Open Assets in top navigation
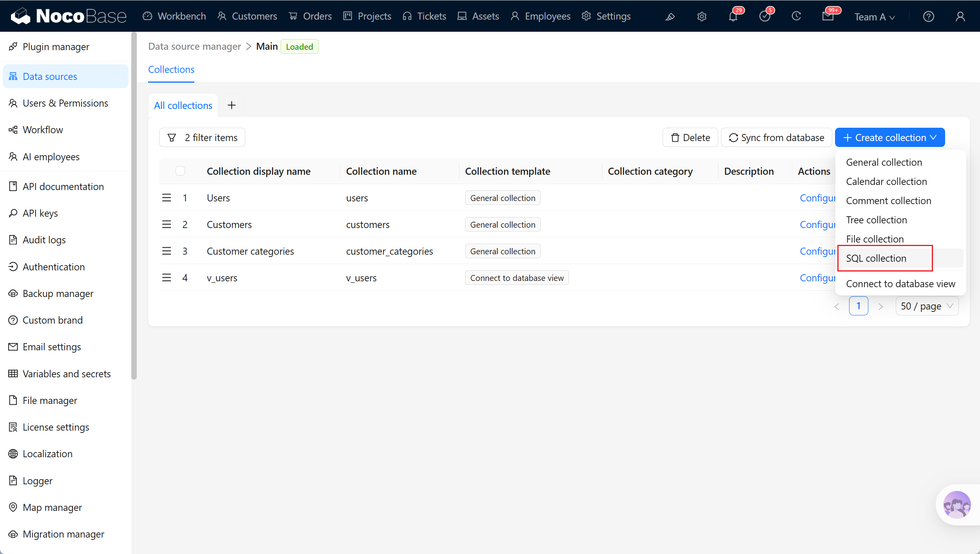This screenshot has width=980, height=554. pos(478,16)
